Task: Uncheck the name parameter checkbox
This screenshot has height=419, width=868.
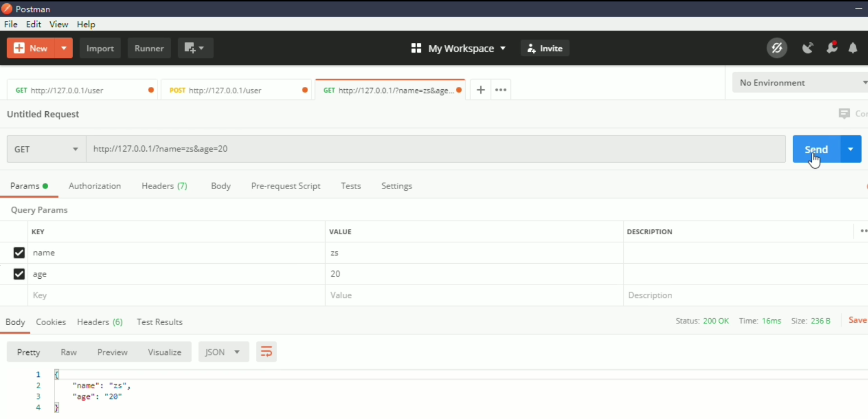Action: 19,253
